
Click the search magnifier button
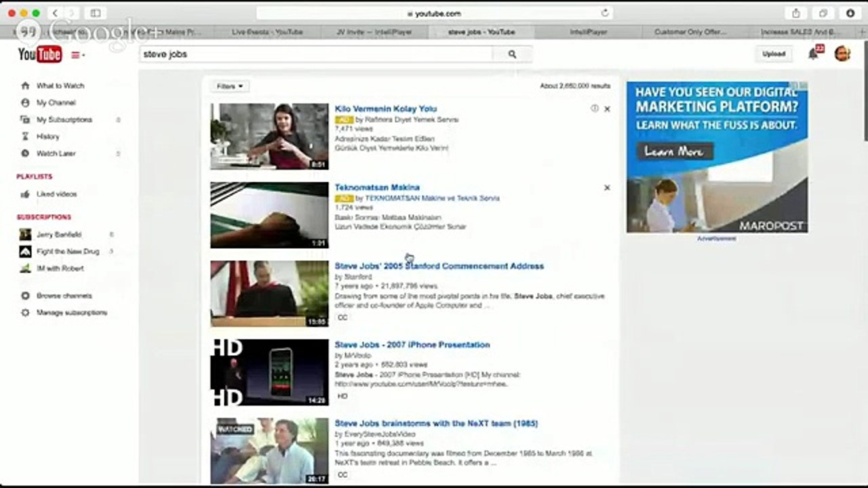click(x=512, y=54)
